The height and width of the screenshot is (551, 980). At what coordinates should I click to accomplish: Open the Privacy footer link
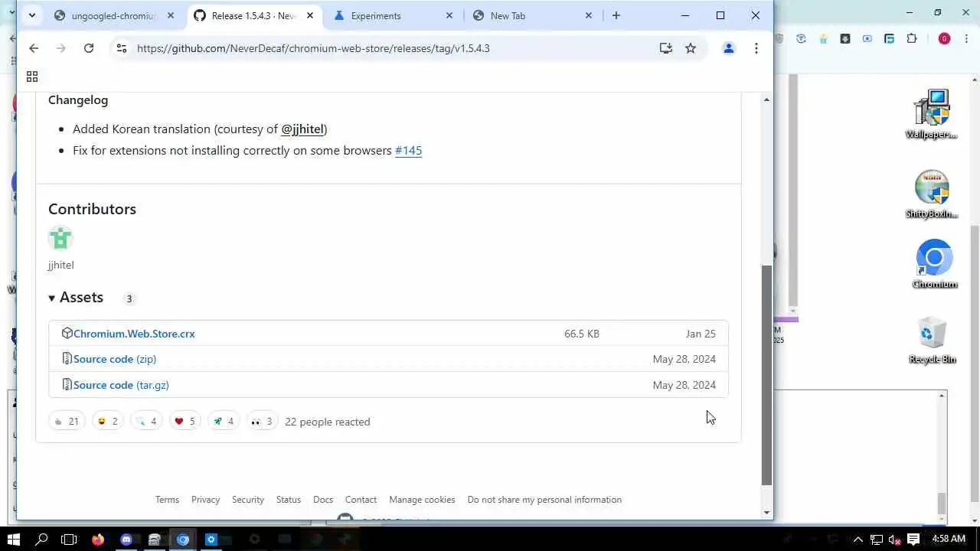click(205, 500)
